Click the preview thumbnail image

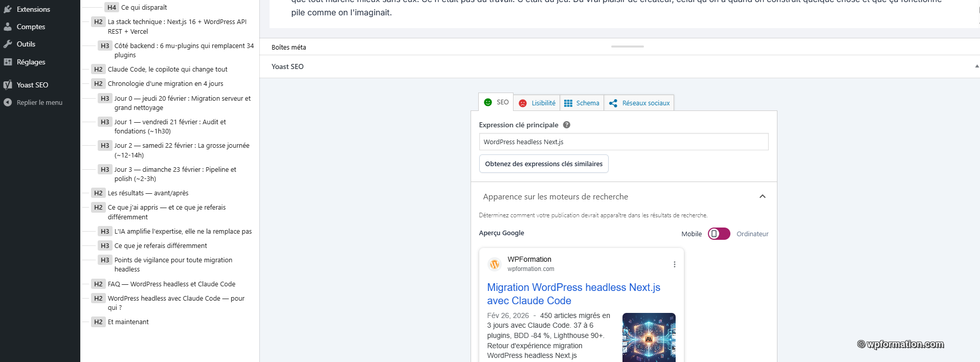pos(649,337)
